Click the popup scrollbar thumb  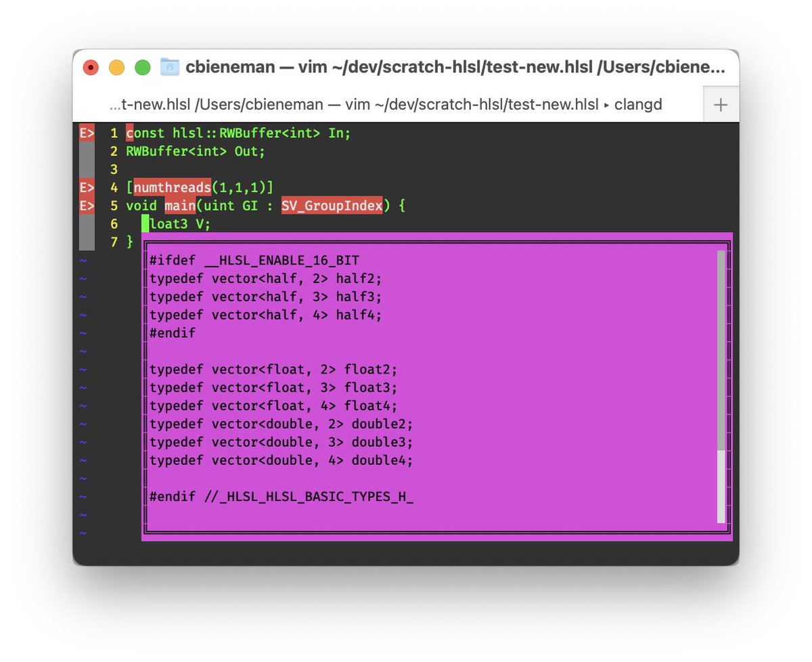[x=721, y=350]
